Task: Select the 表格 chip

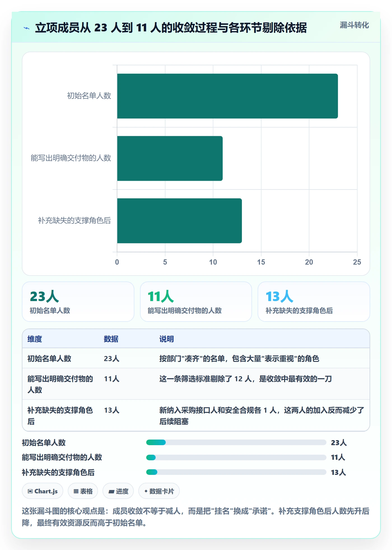Action: tap(83, 491)
